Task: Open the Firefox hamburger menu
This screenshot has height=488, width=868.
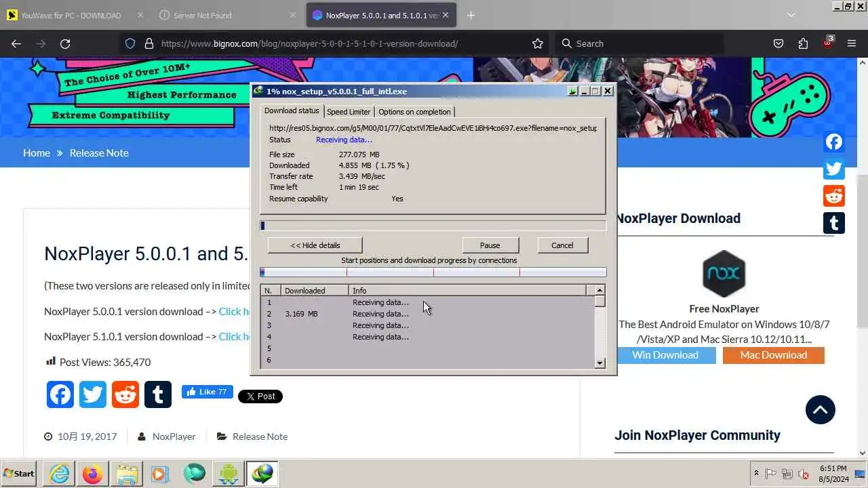Action: point(852,43)
